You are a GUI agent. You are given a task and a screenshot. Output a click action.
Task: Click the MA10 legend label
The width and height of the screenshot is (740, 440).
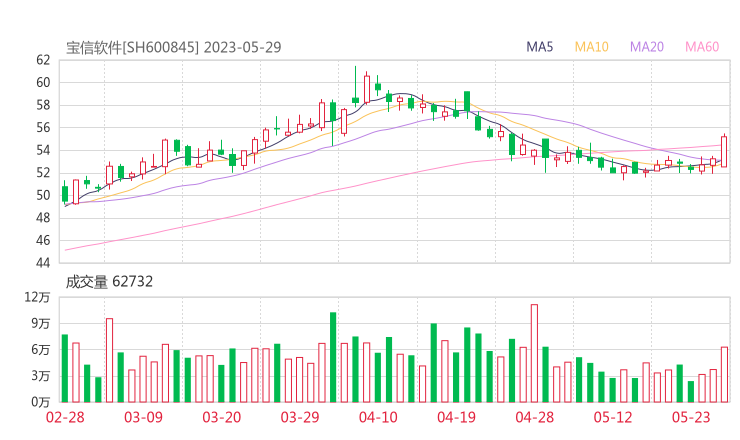[x=591, y=47]
